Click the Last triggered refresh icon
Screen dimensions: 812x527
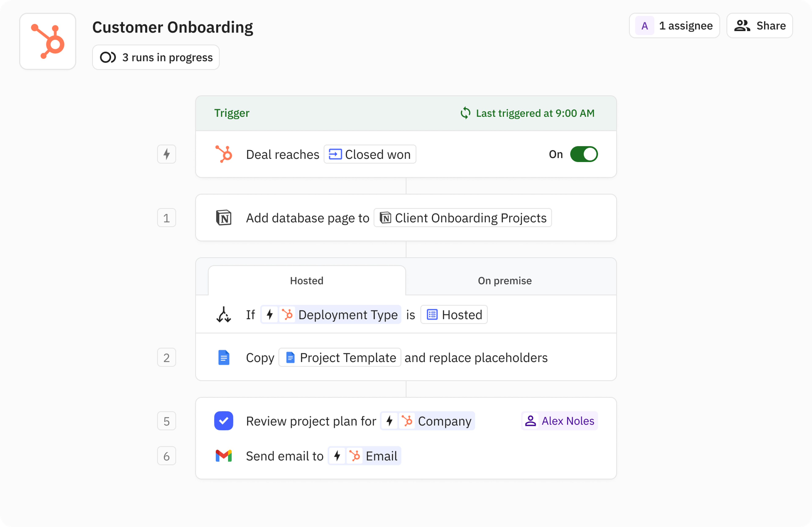click(x=465, y=113)
